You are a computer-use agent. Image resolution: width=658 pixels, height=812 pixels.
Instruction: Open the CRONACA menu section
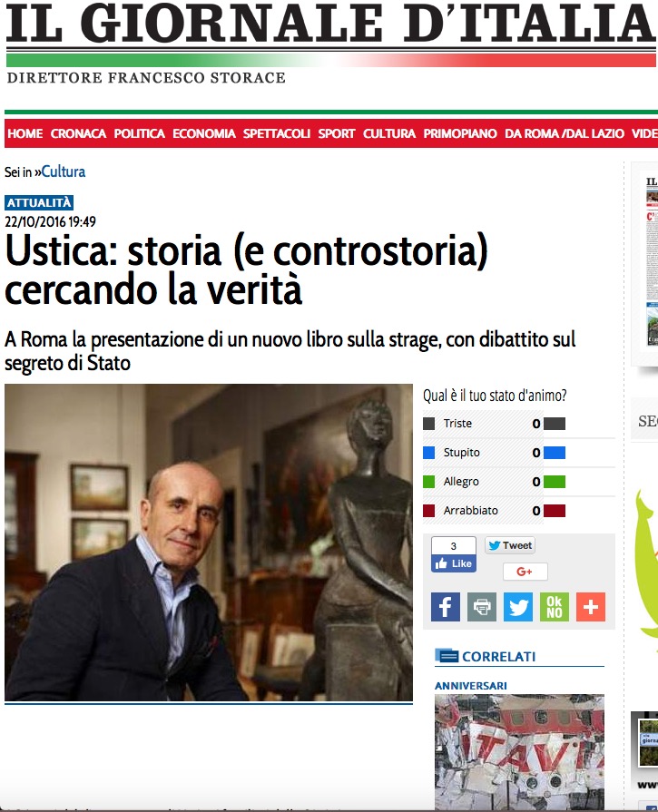tap(78, 133)
